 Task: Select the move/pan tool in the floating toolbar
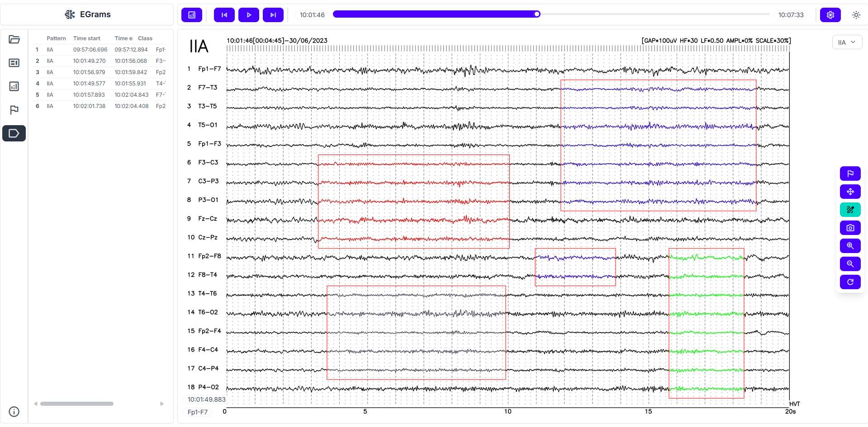[x=850, y=192]
